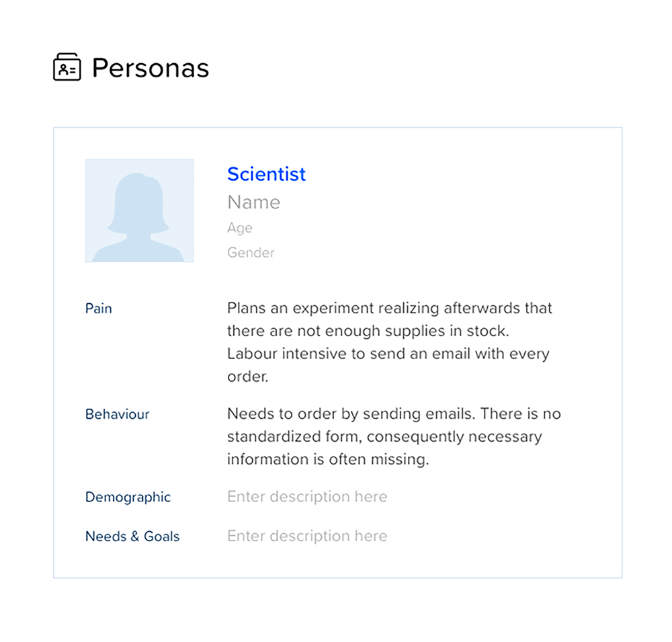
Task: Click the single word 'order.' line
Action: pos(247,376)
